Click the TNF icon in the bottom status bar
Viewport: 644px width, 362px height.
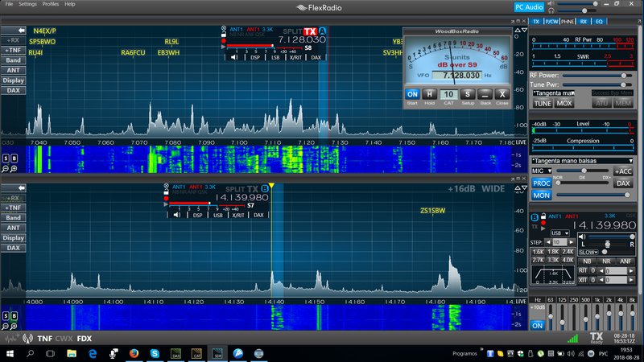pos(46,339)
